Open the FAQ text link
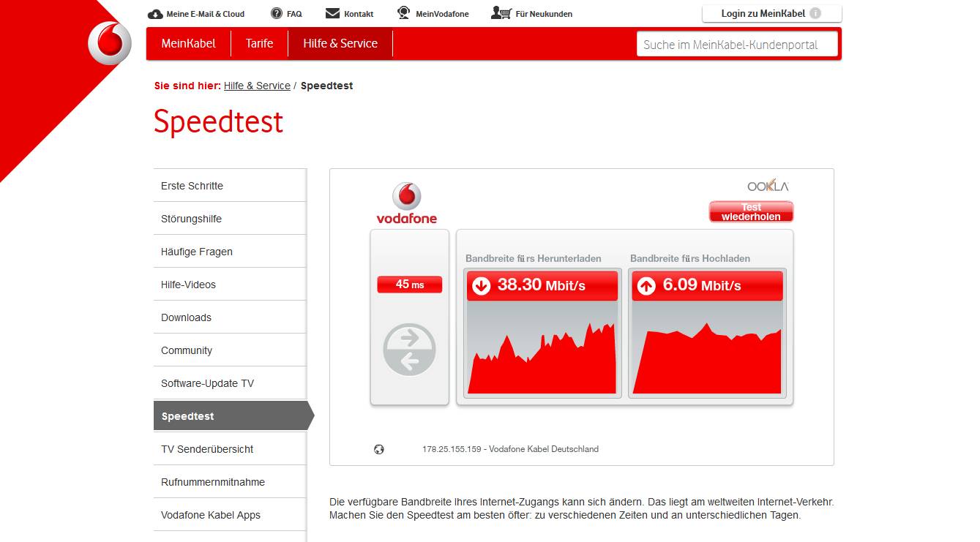Viewport: 980px width, 542px height. point(294,14)
